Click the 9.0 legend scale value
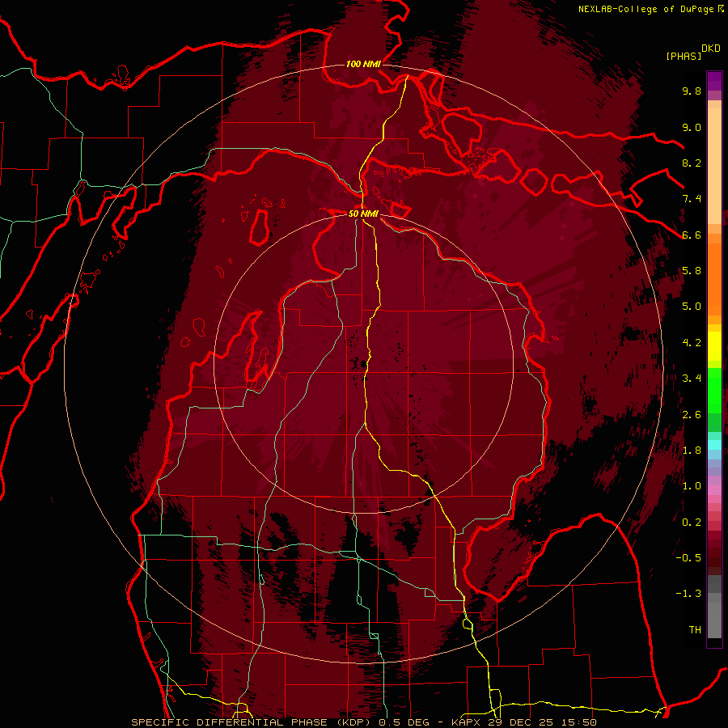Image resolution: width=728 pixels, height=728 pixels. point(692,127)
